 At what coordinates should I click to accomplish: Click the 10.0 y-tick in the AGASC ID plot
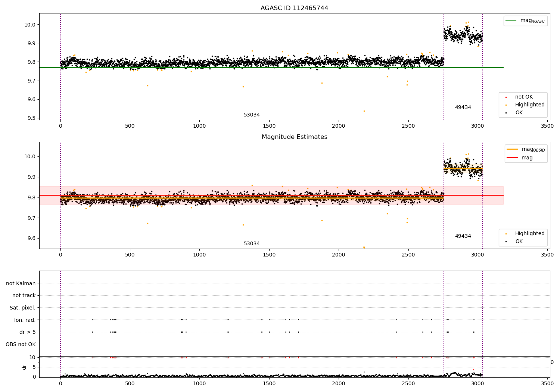point(29,25)
